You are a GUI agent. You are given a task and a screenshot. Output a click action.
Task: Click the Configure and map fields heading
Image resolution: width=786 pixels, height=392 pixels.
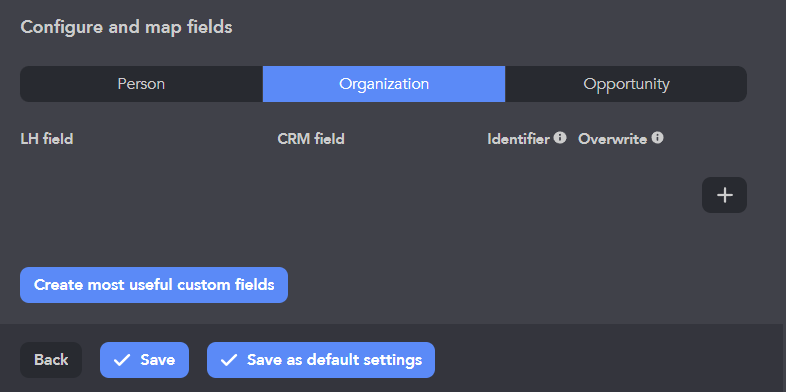pyautogui.click(x=126, y=27)
